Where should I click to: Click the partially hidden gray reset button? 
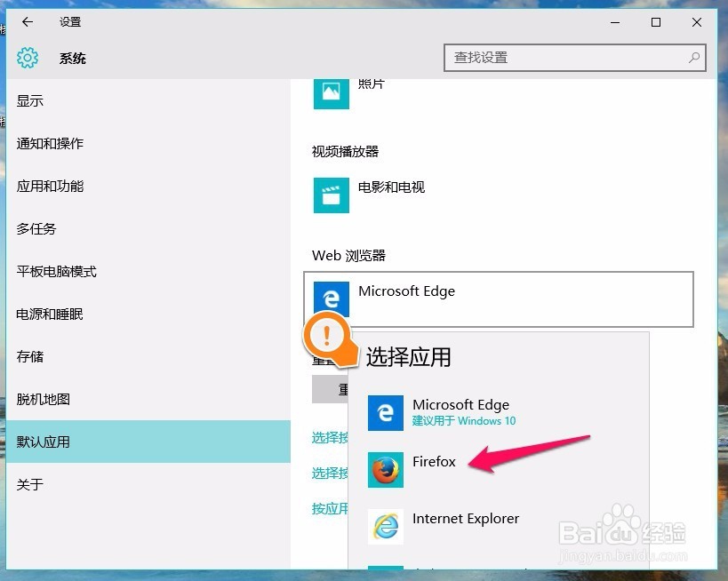point(330,389)
